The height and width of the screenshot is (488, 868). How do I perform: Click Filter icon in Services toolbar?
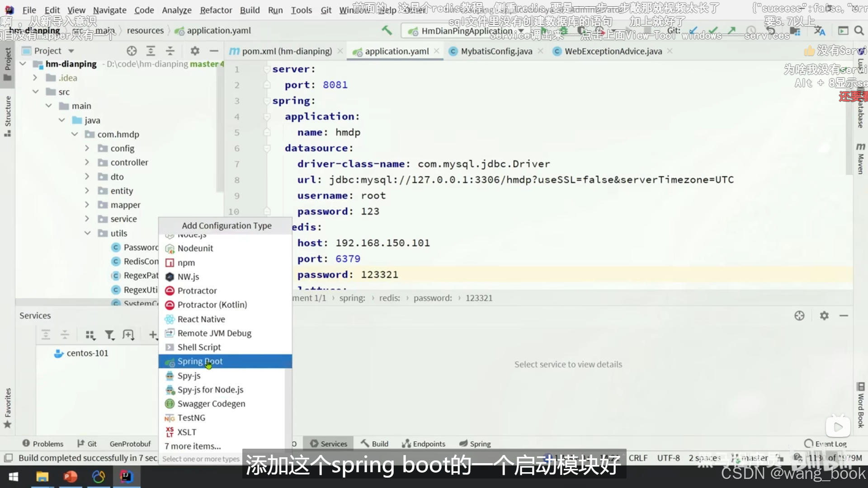(109, 335)
